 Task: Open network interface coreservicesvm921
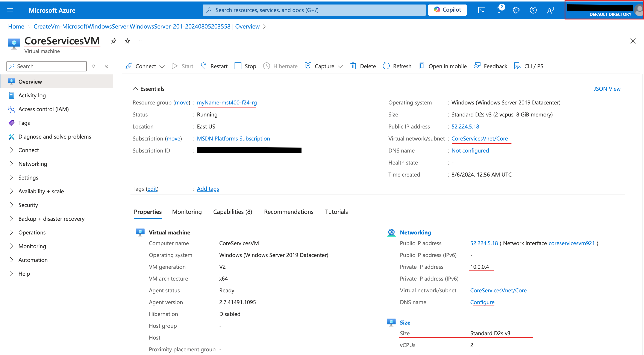pyautogui.click(x=571, y=243)
